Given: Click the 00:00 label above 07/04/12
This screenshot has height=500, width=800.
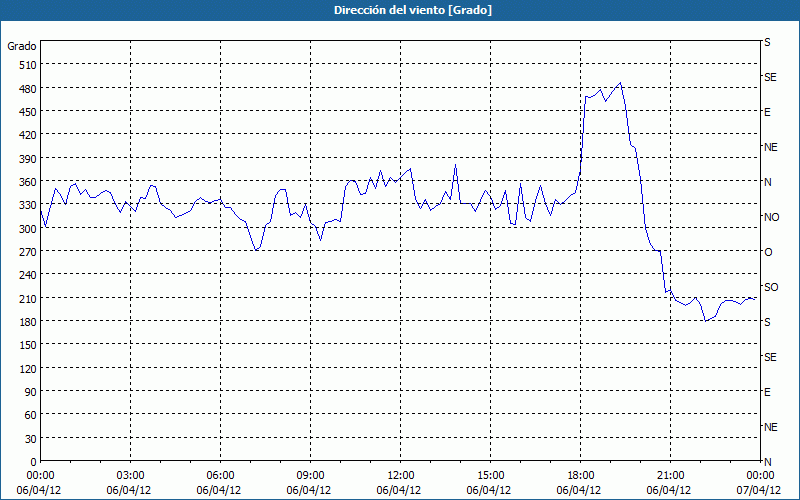Looking at the screenshot, I should pyautogui.click(x=760, y=476).
